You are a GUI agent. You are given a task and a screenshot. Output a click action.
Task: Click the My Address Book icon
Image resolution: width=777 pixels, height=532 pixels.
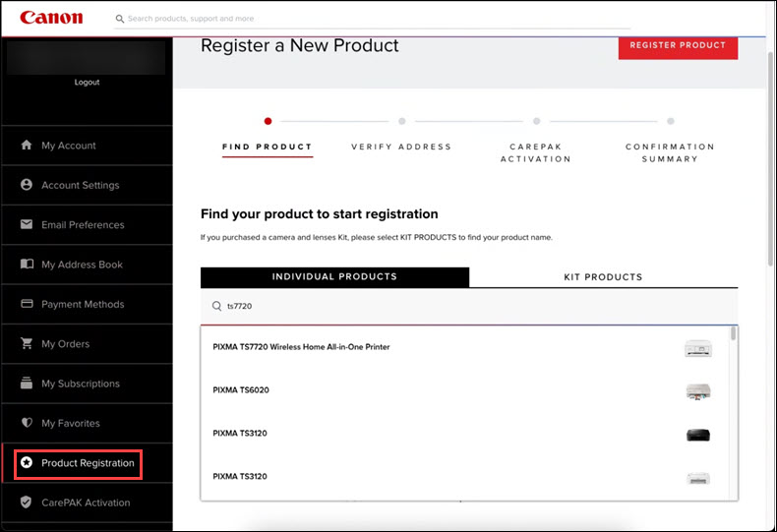[27, 264]
